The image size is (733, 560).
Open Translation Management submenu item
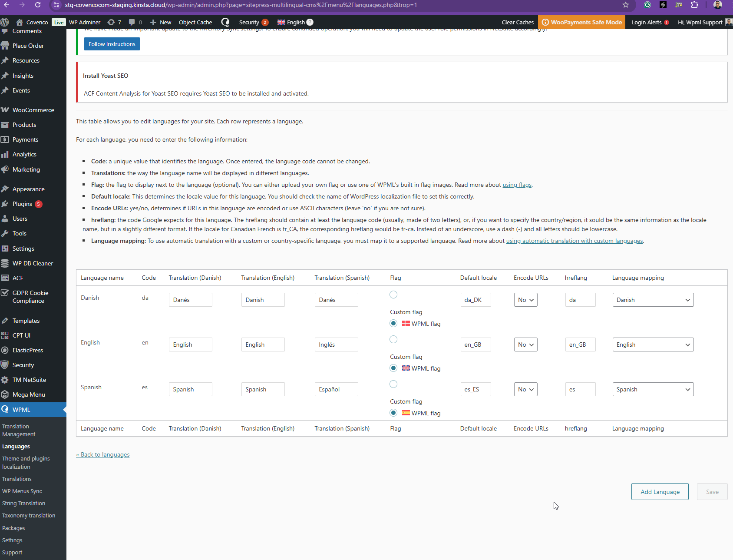click(x=19, y=430)
